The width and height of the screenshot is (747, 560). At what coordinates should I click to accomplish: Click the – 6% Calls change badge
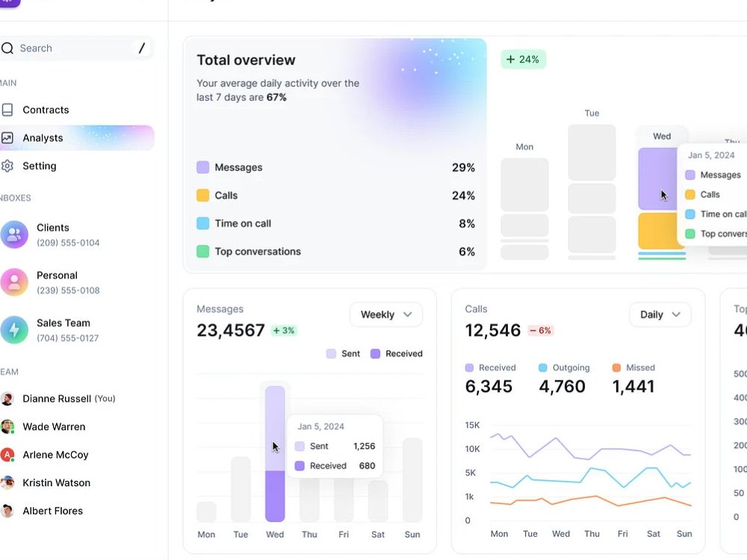click(x=540, y=331)
